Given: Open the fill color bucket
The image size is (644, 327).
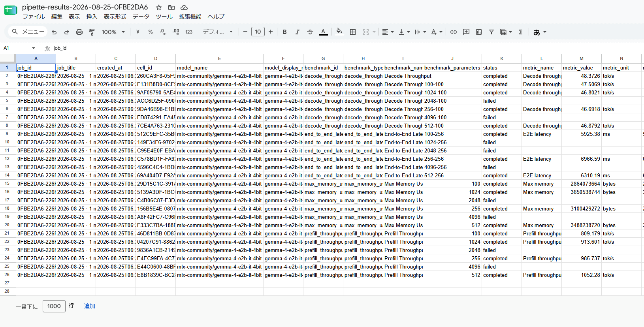Looking at the screenshot, I should pyautogui.click(x=339, y=32).
